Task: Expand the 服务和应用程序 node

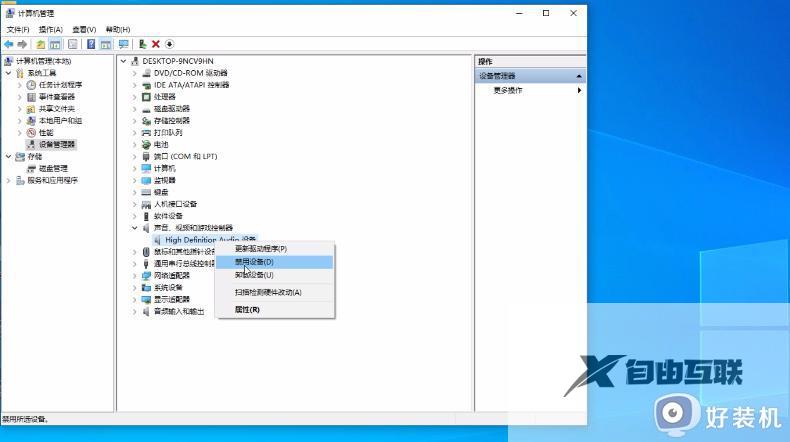Action: (x=9, y=180)
